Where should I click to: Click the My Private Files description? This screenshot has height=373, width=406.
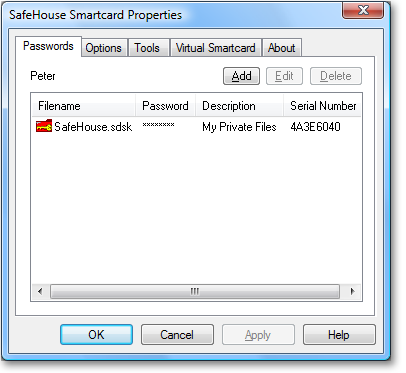tap(239, 127)
